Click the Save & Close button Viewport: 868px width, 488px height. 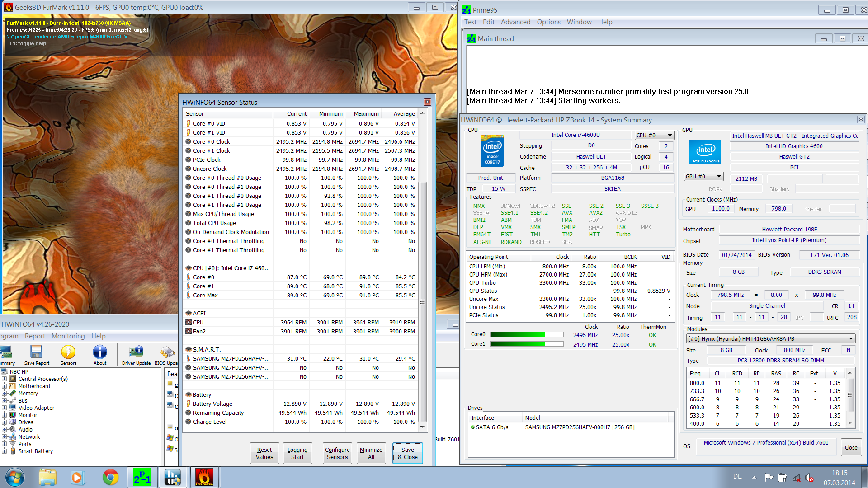407,453
